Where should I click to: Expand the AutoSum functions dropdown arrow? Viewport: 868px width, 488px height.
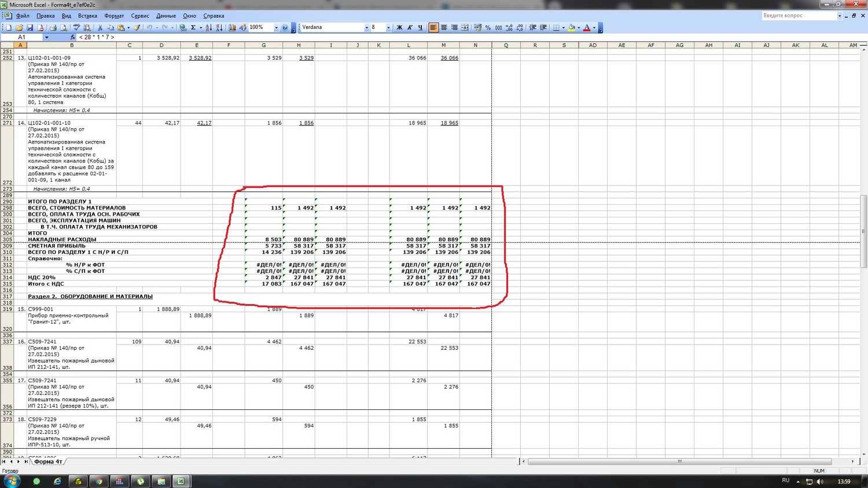(201, 27)
